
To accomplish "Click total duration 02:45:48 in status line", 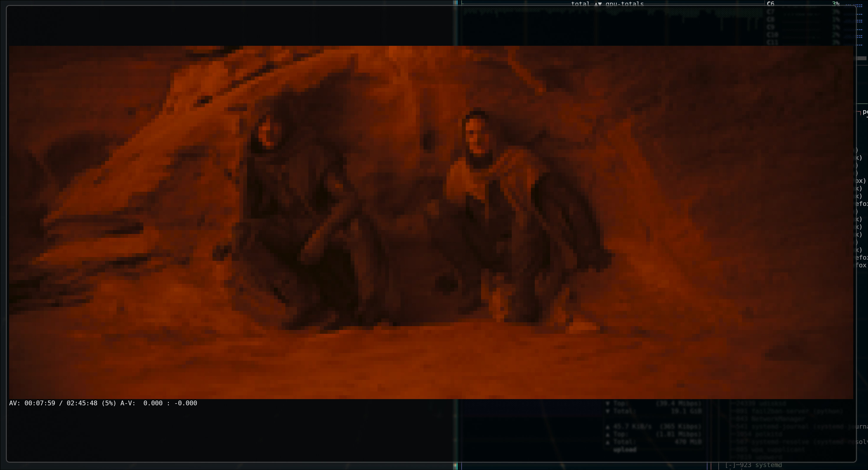I will point(82,403).
